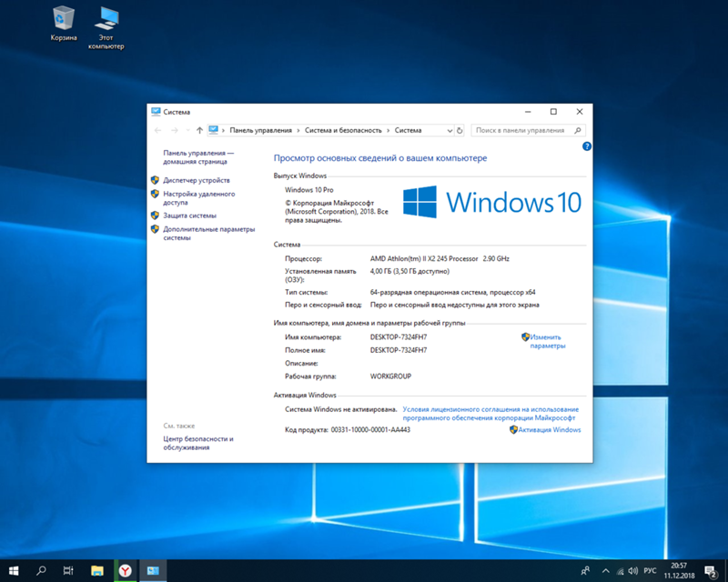Open the People icon in the taskbar
This screenshot has height=582, width=728.
[x=585, y=570]
